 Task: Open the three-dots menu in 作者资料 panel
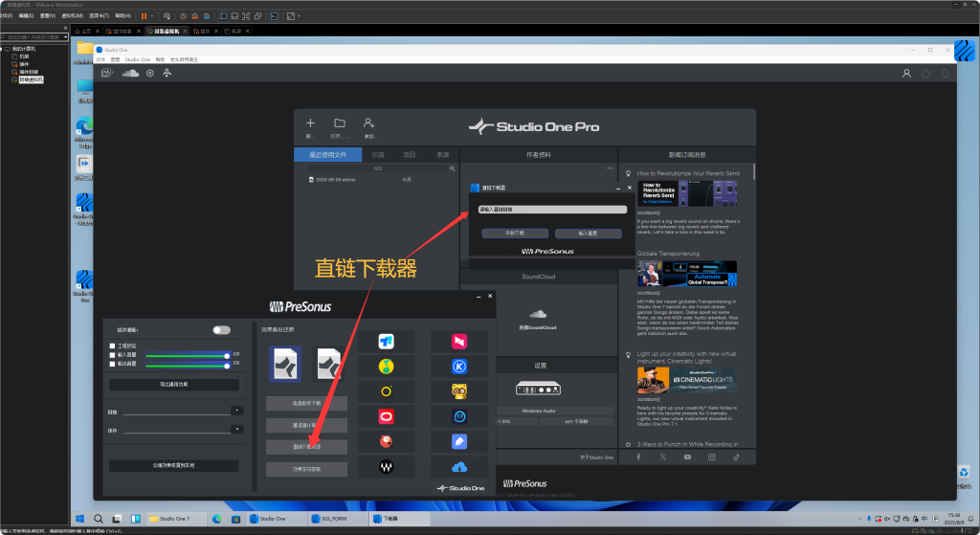point(610,168)
